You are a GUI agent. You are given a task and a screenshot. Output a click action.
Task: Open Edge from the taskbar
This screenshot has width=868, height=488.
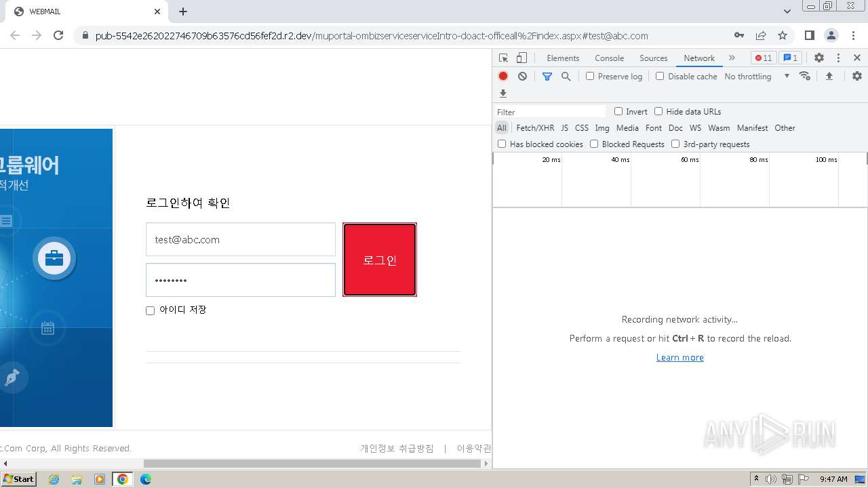point(146,479)
